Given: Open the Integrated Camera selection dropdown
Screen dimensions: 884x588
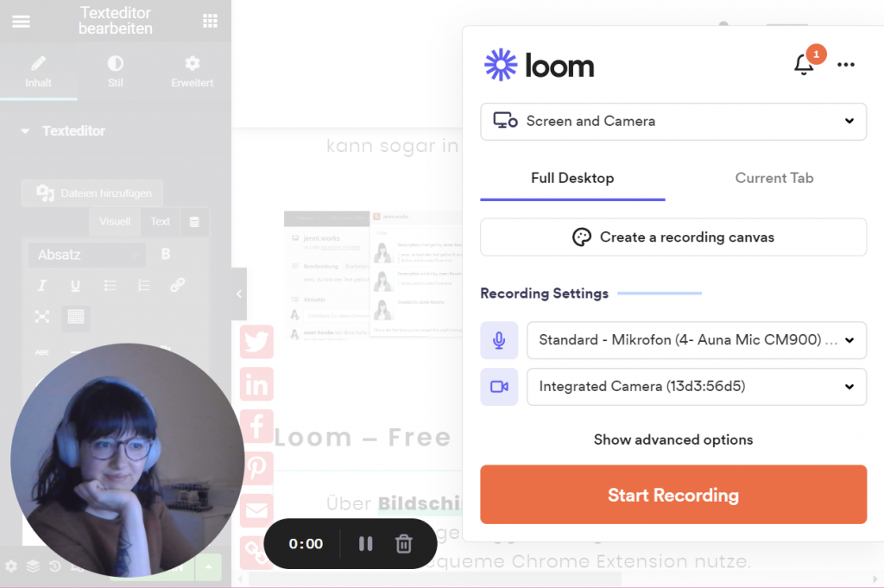Looking at the screenshot, I should tap(697, 386).
